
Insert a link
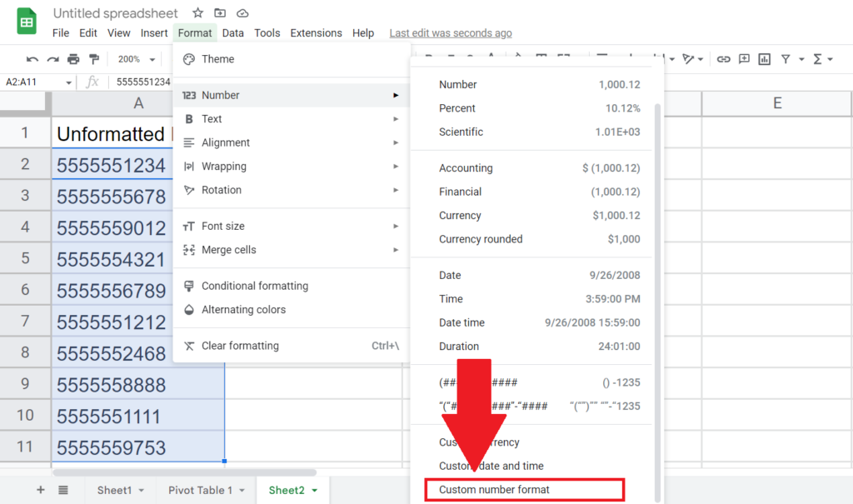[723, 59]
